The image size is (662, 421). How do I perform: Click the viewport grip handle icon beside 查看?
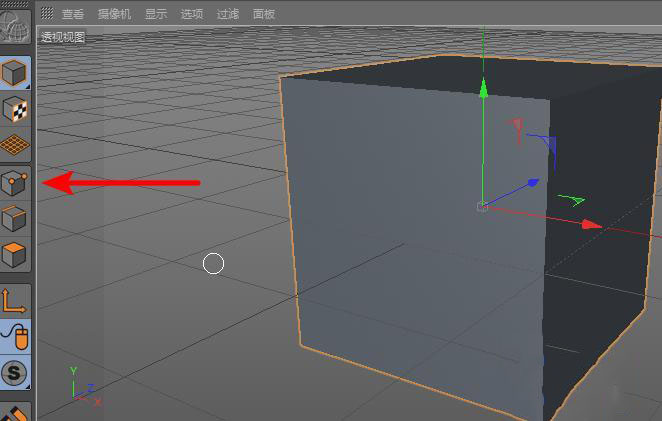pyautogui.click(x=47, y=14)
